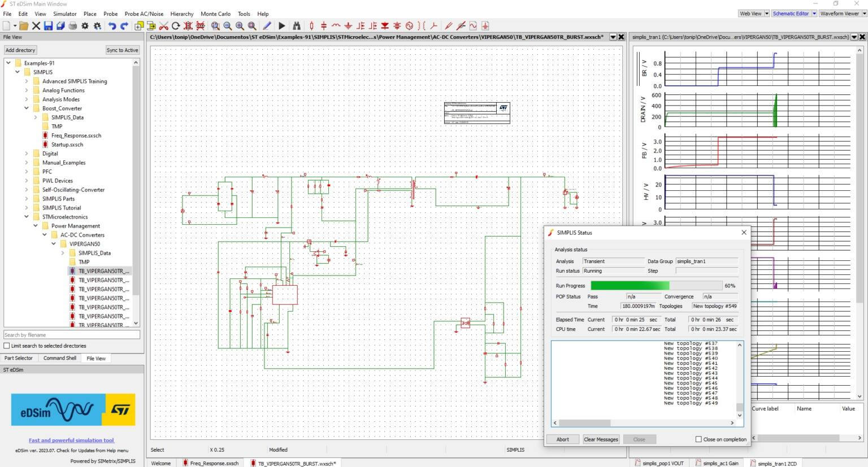Click the pencil wire drawing tool
Image resolution: width=868 pixels, height=467 pixels.
click(x=267, y=26)
